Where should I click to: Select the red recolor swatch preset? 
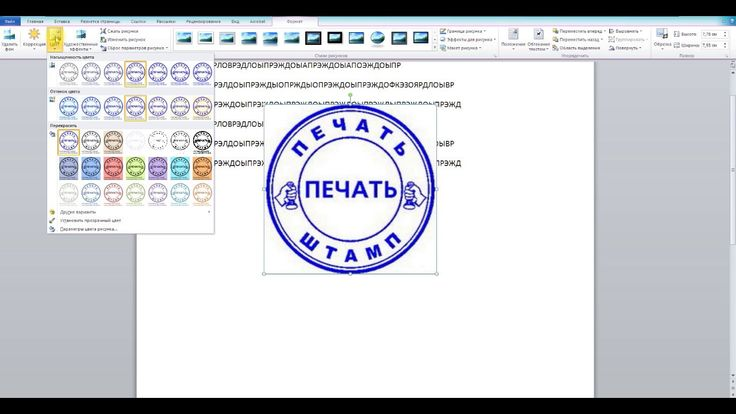click(113, 167)
